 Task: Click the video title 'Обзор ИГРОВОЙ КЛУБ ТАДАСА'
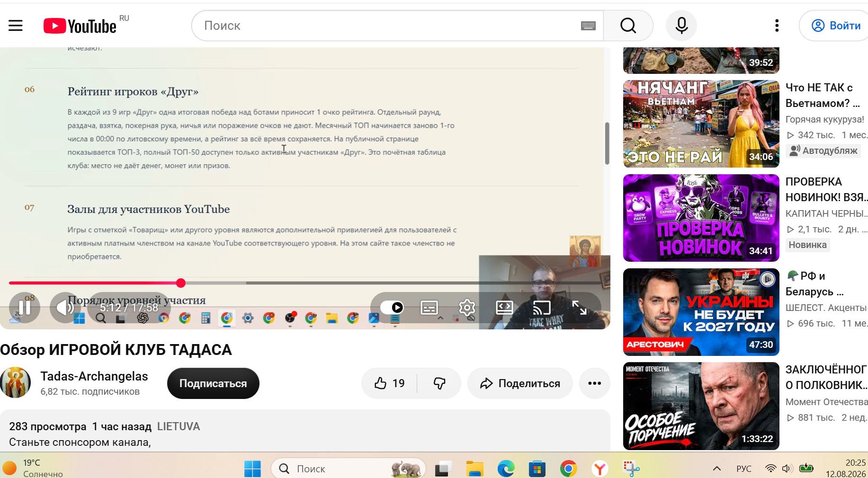coord(116,350)
